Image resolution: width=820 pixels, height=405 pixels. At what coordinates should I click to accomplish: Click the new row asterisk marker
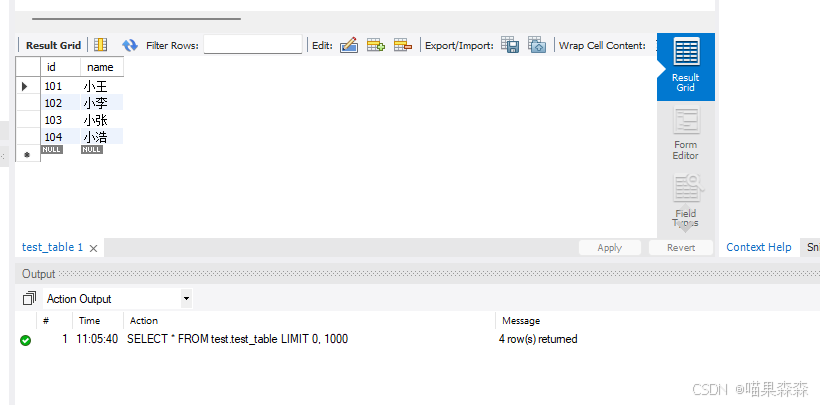[x=28, y=154]
